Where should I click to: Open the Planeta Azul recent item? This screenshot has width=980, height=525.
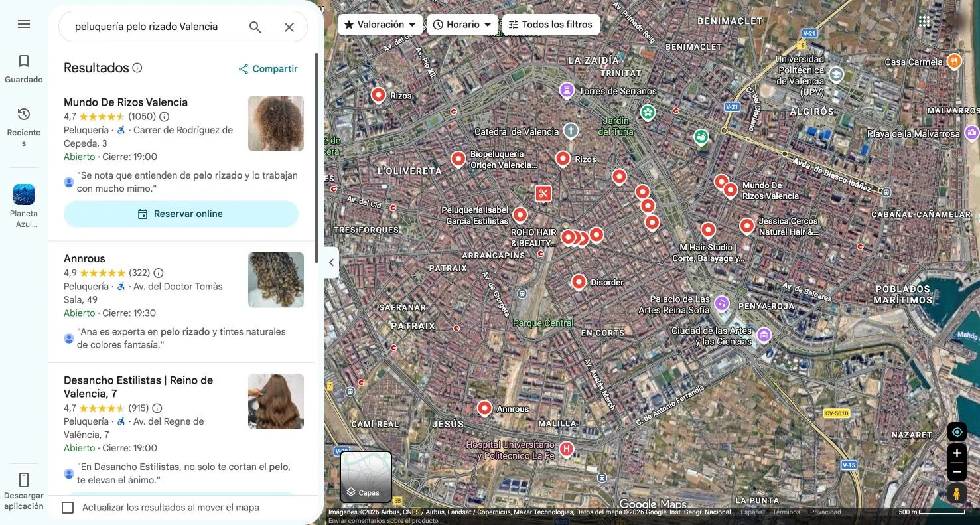tap(24, 206)
